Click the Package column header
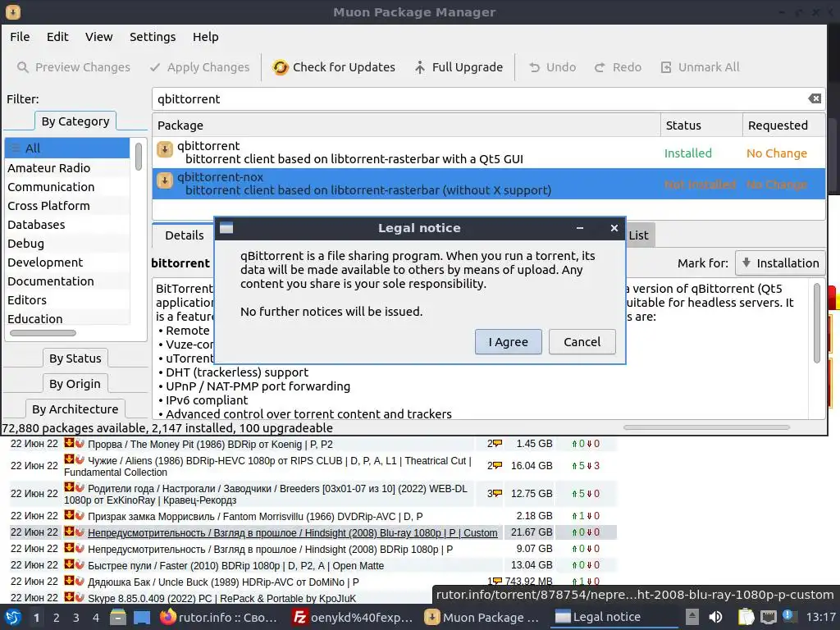 (407, 125)
